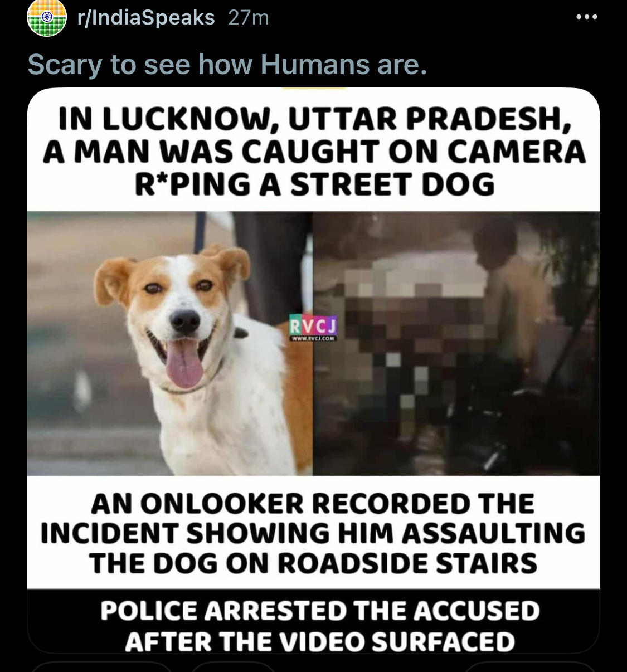Screen dimensions: 627x672
Task: Open the three-dot post options menu
Action: click(587, 17)
